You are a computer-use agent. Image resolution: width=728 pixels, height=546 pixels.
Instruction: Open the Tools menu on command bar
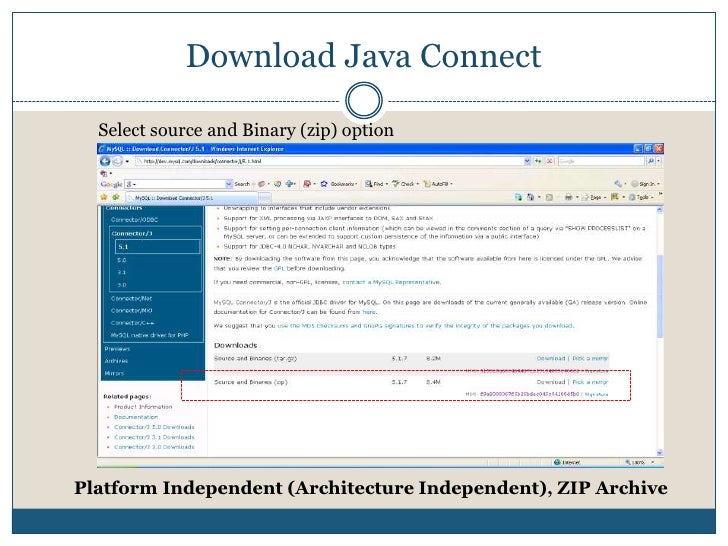tap(641, 197)
